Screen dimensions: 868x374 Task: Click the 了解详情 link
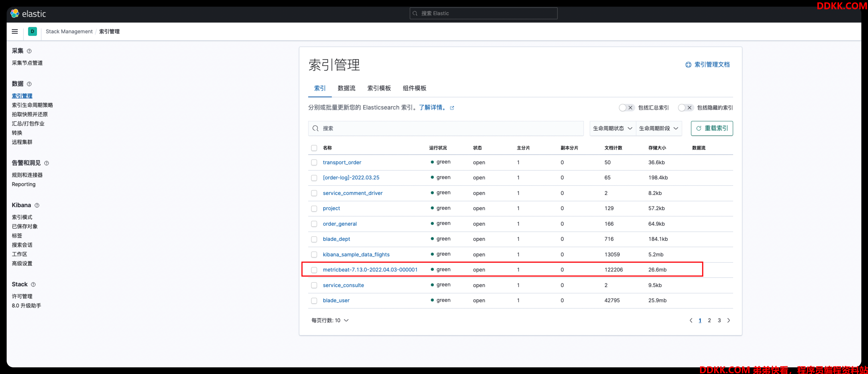click(433, 108)
